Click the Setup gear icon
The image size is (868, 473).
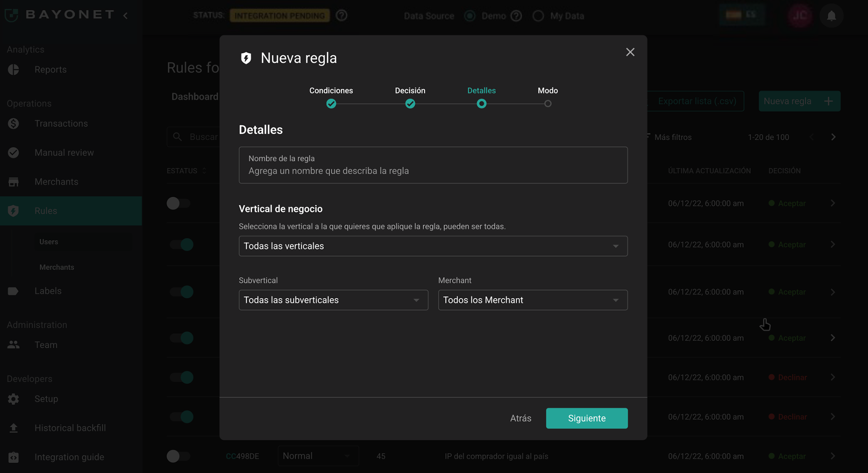click(14, 399)
